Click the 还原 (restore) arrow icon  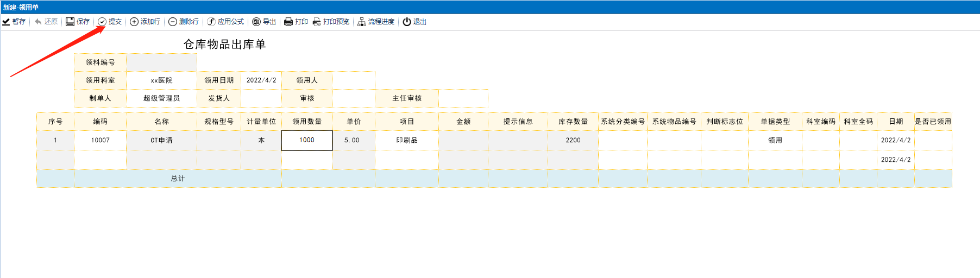[38, 22]
